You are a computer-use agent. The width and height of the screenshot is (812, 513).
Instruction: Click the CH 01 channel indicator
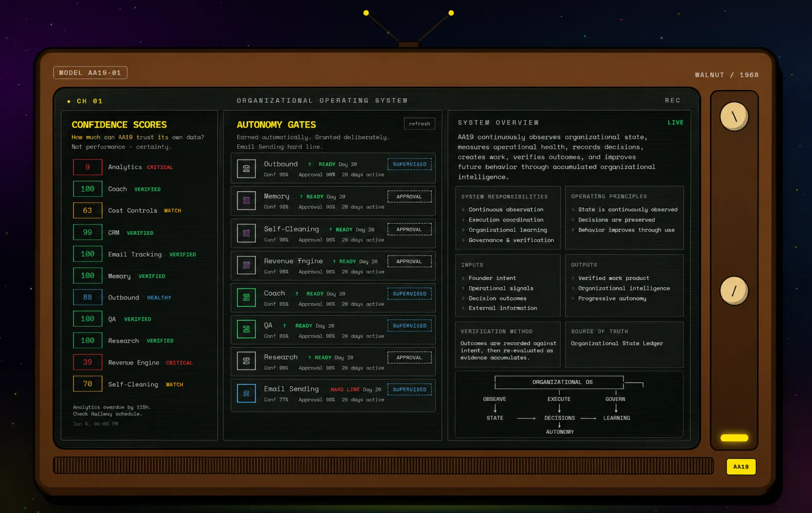(x=85, y=101)
